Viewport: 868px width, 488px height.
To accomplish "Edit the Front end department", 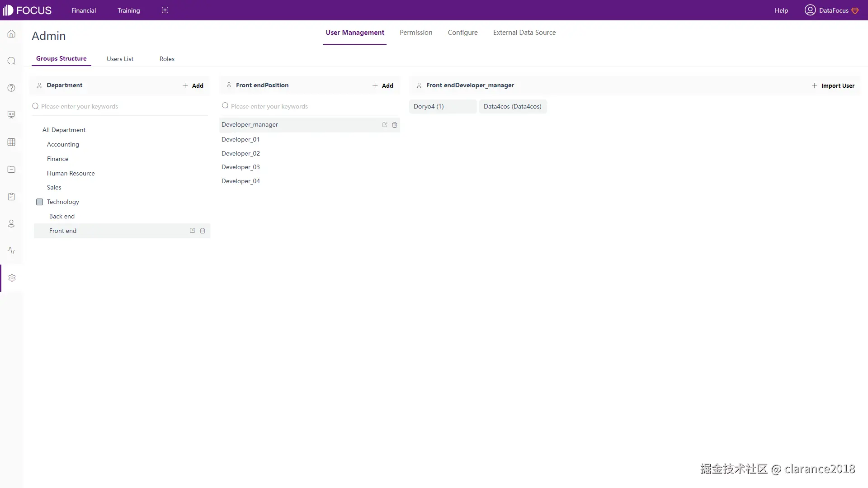I will click(x=192, y=231).
